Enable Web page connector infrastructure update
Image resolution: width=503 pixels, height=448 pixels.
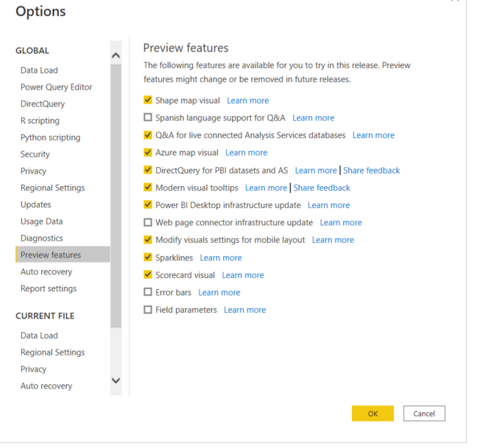(x=148, y=222)
